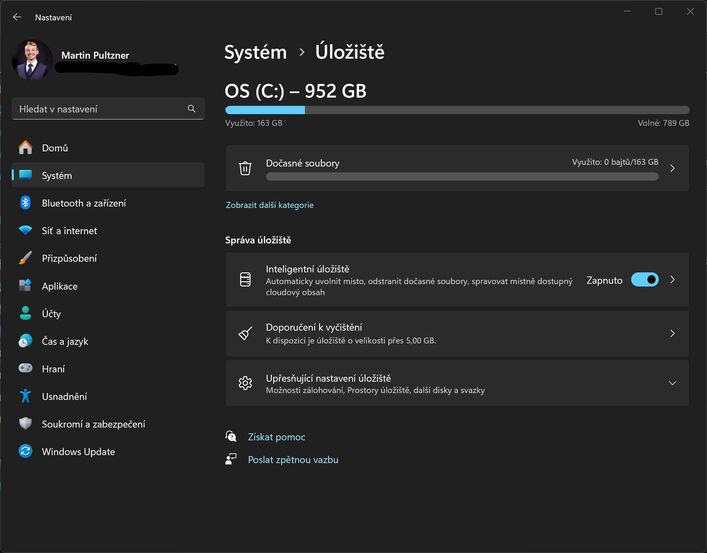Screen dimensions: 707x553
Task: Select Bluetooth a zařízení section
Action: point(108,203)
